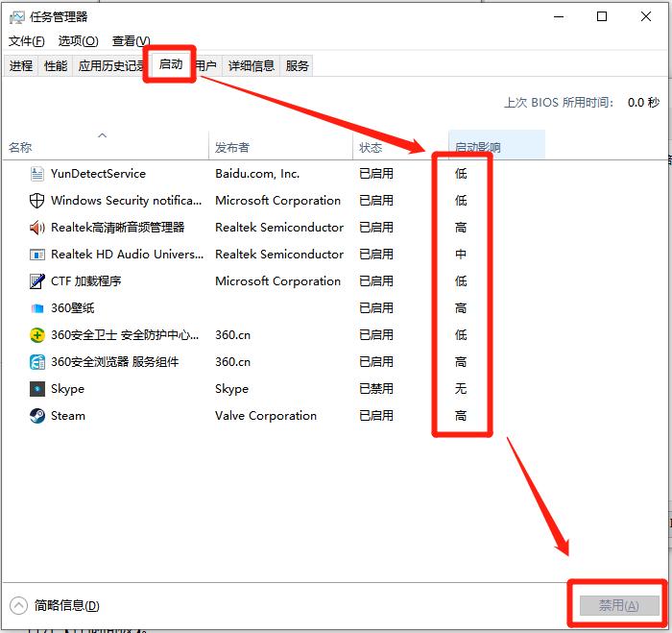Click the Task Manager title bar icon
Viewport: 672px width, 633px height.
(17, 17)
